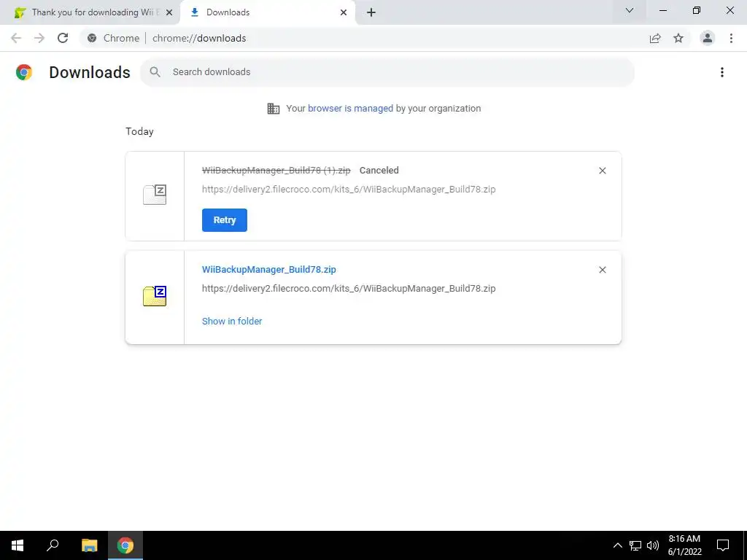Viewport: 747px width, 560px height.
Task: Click the download icon on Downloads tab
Action: click(194, 12)
